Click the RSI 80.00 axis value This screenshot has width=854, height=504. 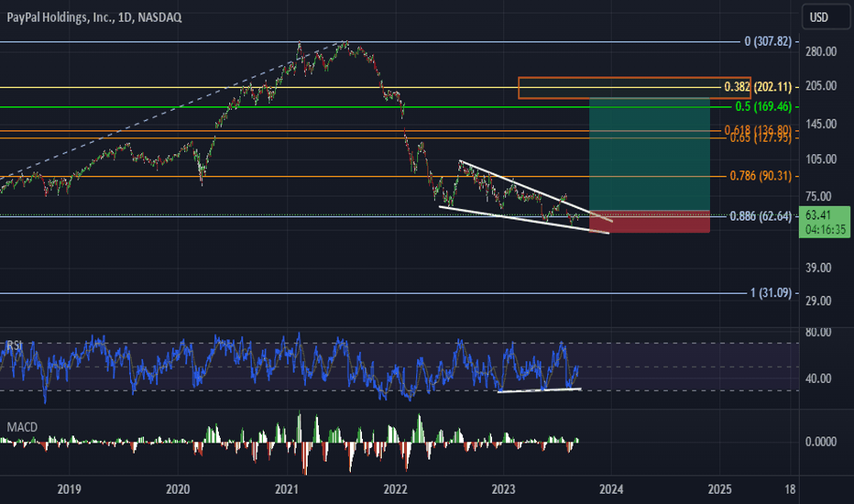818,332
